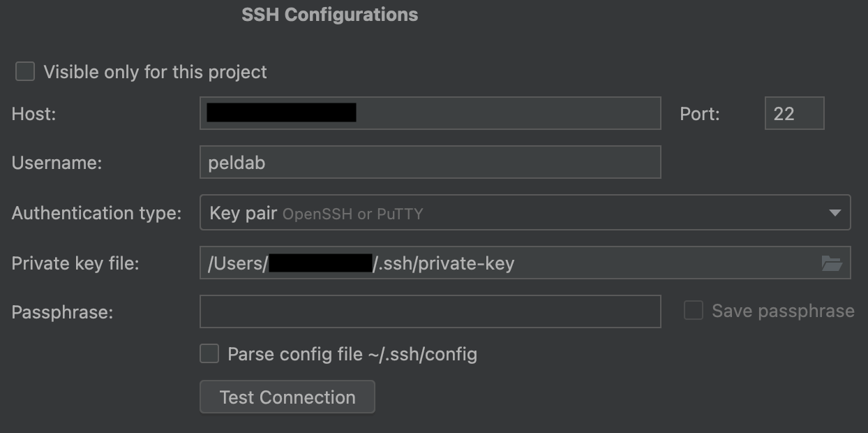Click inside the Port field showing 22
868x433 pixels.
(794, 113)
